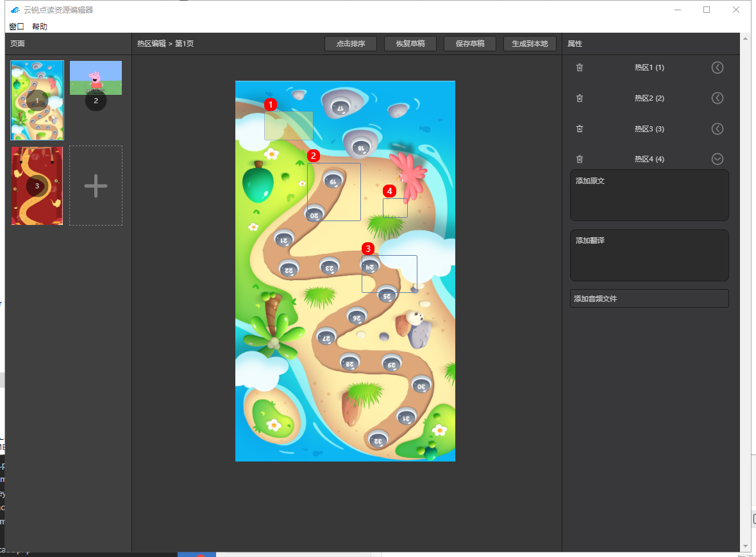Select red hotspot marker 4 on canvas
This screenshot has width=756, height=557.
tap(389, 191)
